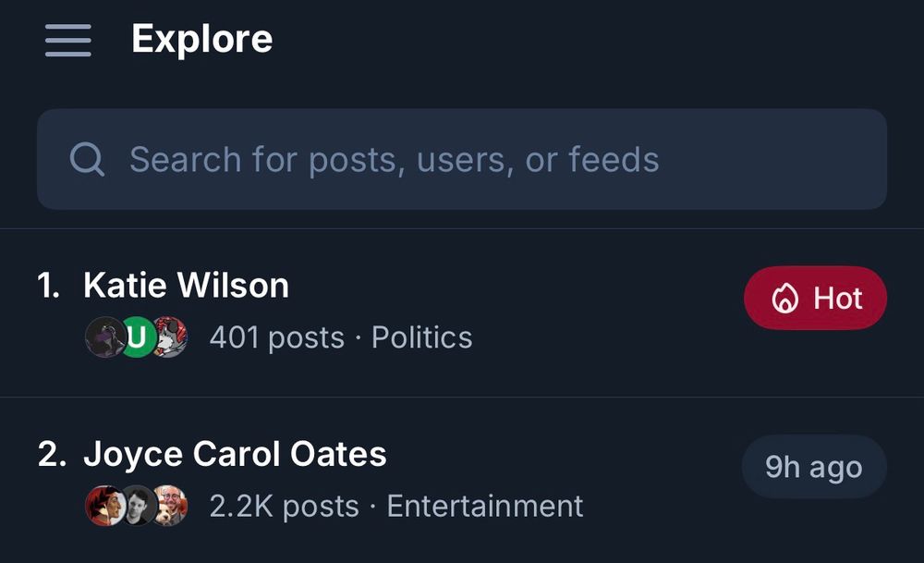
Task: Select the Entertainment category label
Action: (x=484, y=507)
